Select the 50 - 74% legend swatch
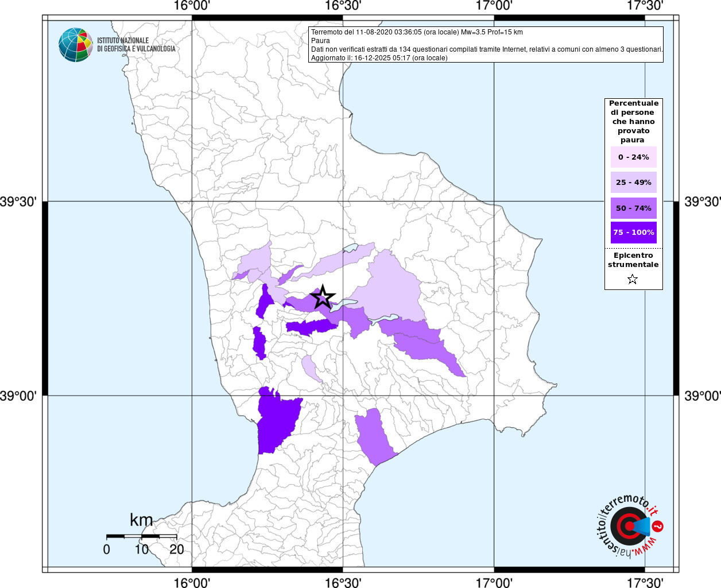721x588 pixels. click(x=633, y=208)
